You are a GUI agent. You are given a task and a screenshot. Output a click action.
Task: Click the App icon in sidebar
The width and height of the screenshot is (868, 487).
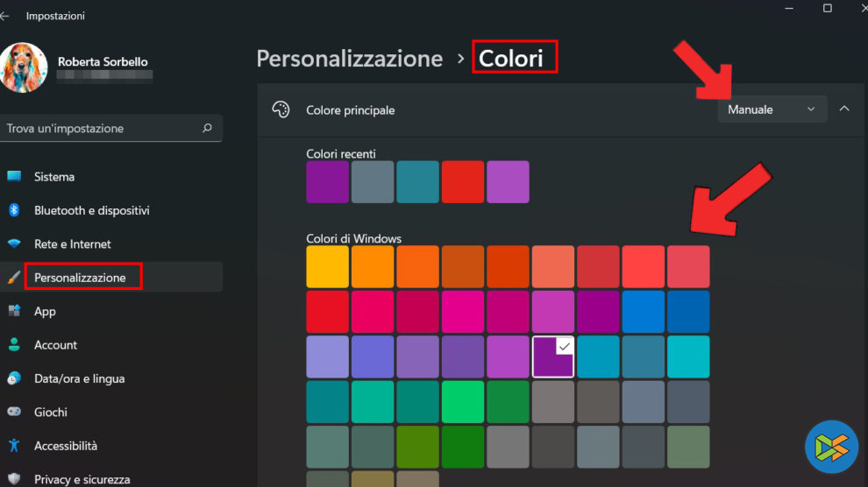14,311
